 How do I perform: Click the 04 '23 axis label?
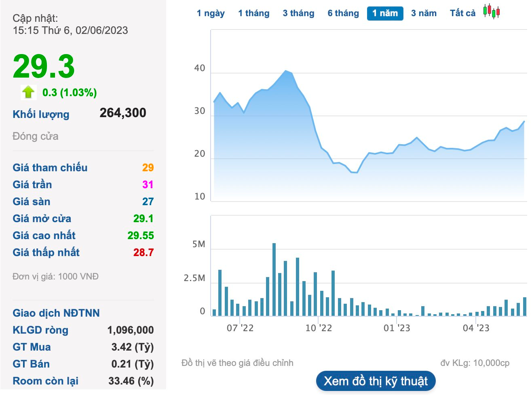pyautogui.click(x=476, y=328)
